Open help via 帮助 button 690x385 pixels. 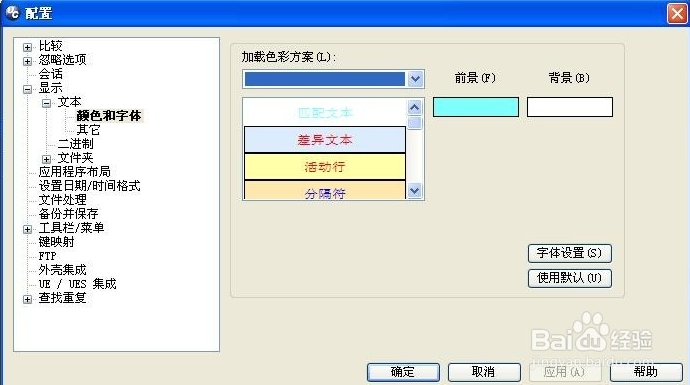point(646,372)
